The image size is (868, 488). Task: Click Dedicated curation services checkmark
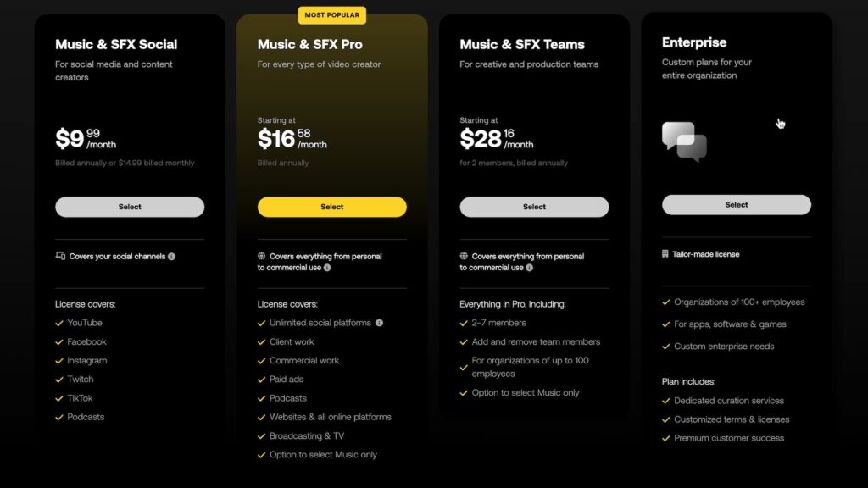(x=666, y=401)
